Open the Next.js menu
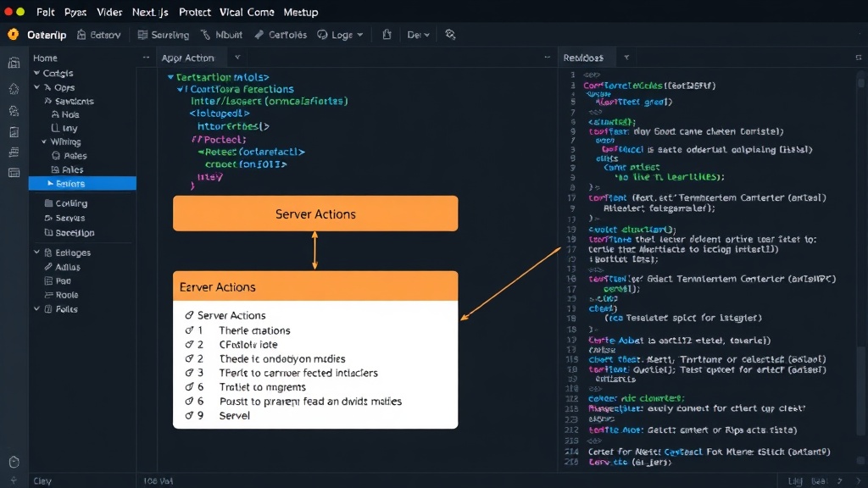This screenshot has height=488, width=868. click(150, 12)
